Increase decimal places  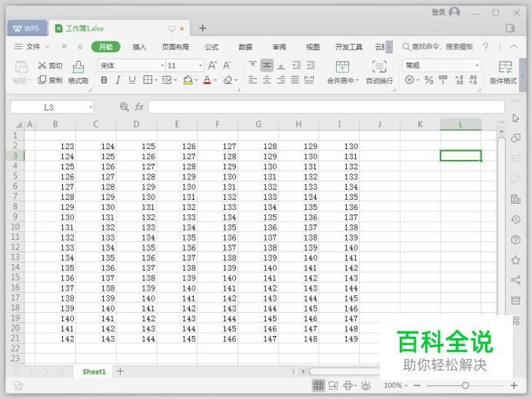point(459,80)
